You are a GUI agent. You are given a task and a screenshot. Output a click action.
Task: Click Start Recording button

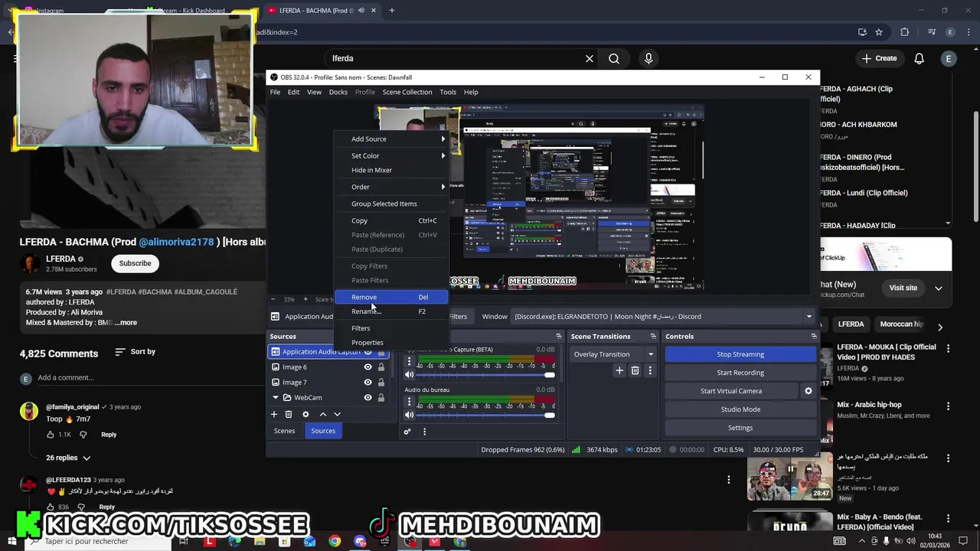[740, 373]
